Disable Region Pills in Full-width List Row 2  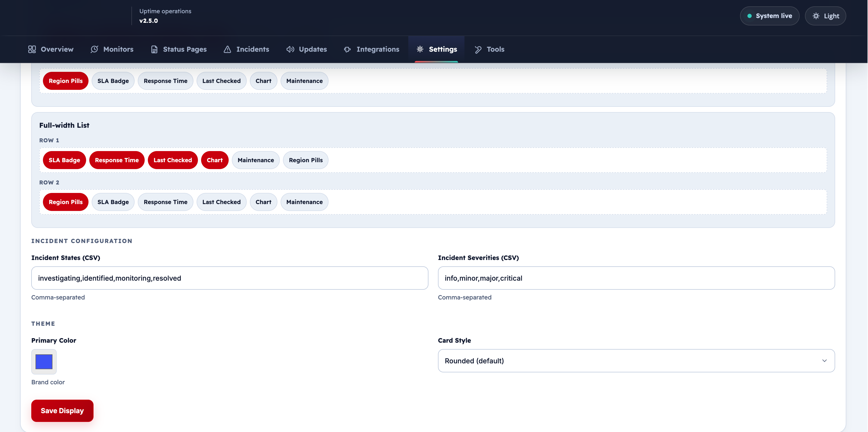66,202
